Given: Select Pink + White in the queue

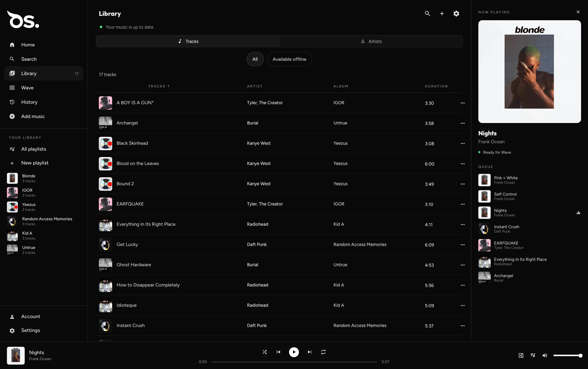Looking at the screenshot, I should pyautogui.click(x=529, y=180).
